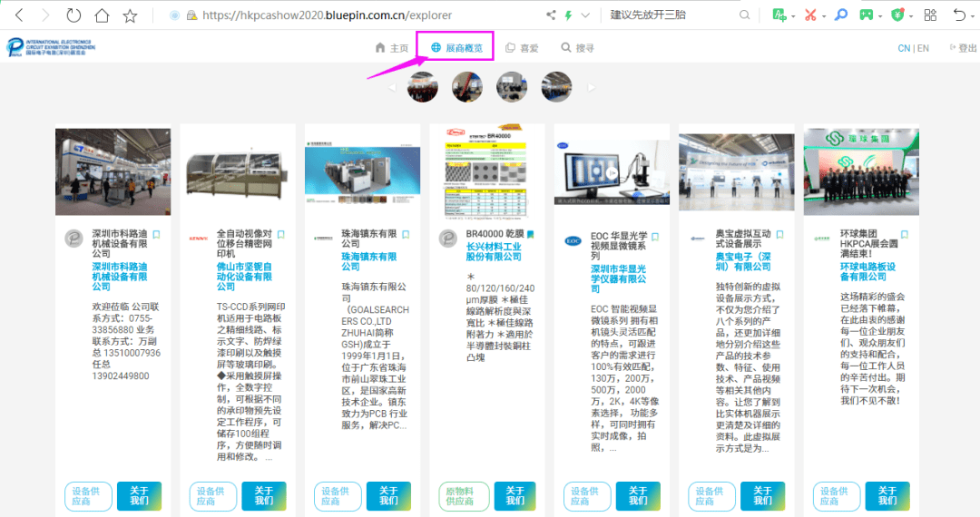Expand dropdown next to lightning icon

click(x=585, y=15)
